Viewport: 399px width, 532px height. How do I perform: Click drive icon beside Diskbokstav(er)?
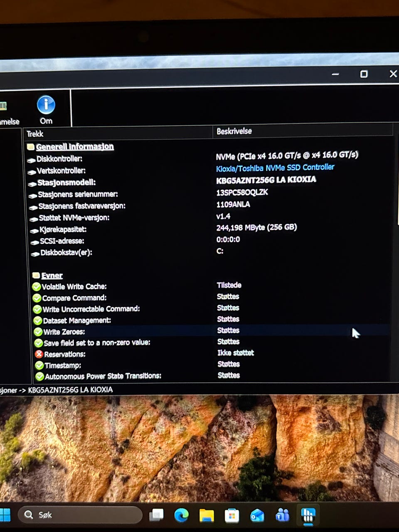tap(35, 253)
